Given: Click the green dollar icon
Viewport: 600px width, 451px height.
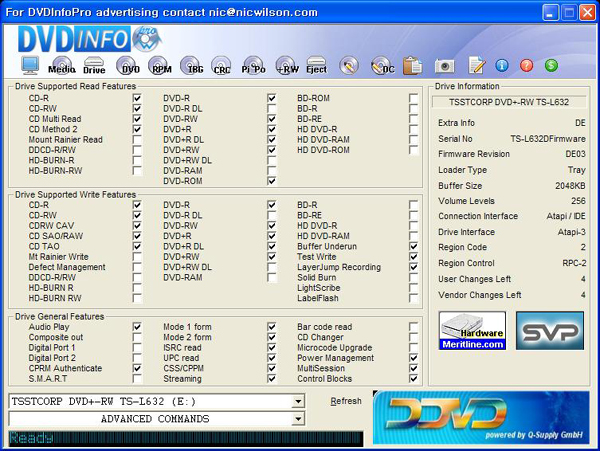Looking at the screenshot, I should tap(551, 65).
